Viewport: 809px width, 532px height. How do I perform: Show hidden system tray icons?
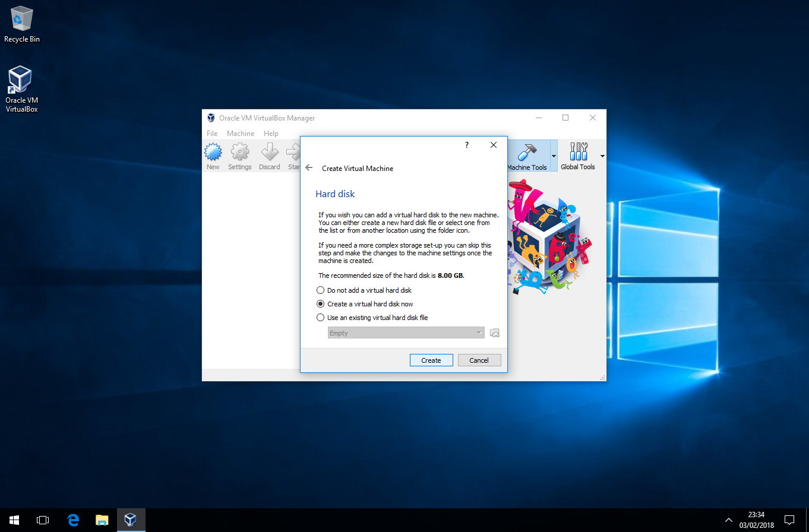coord(729,520)
